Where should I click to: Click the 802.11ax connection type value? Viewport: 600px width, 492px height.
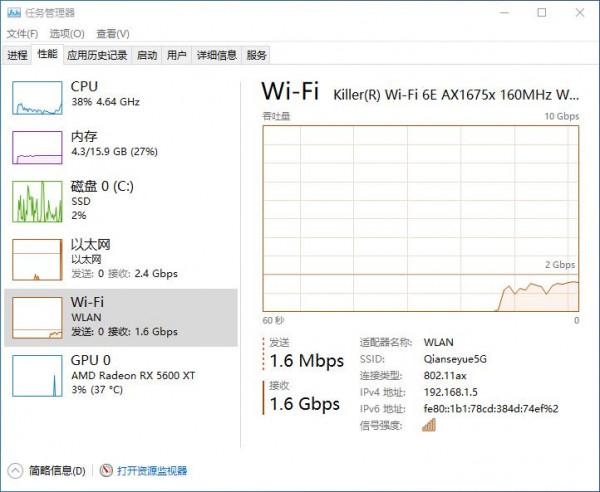point(445,376)
